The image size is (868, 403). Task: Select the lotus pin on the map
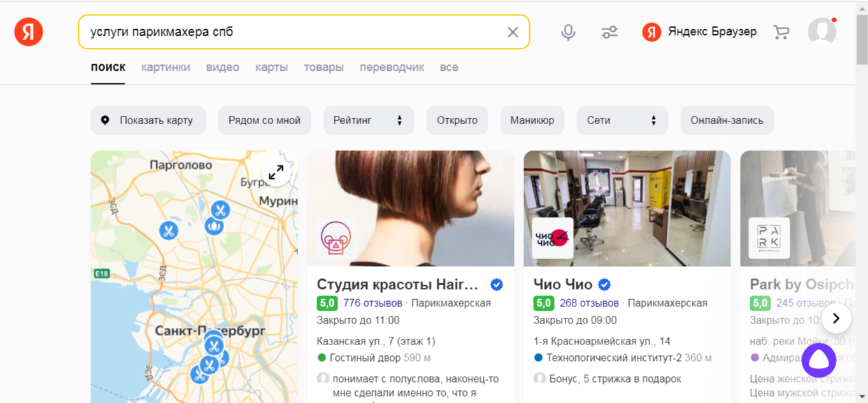pos(213,225)
